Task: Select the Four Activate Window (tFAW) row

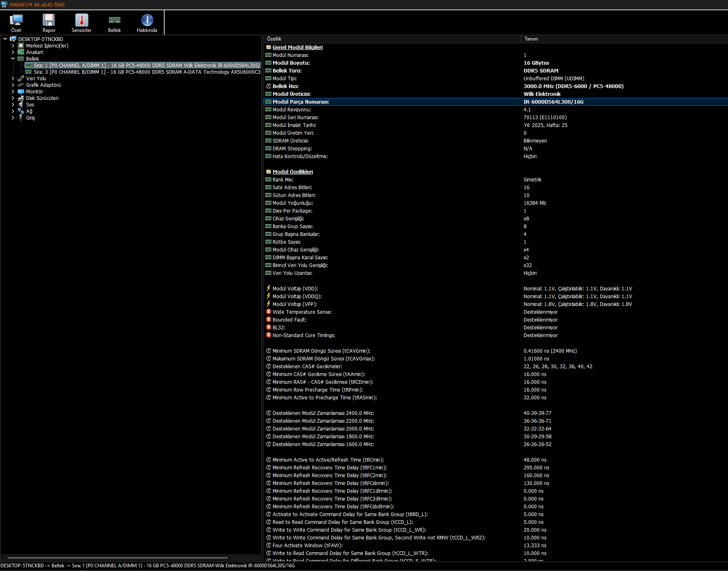Action: [495, 545]
